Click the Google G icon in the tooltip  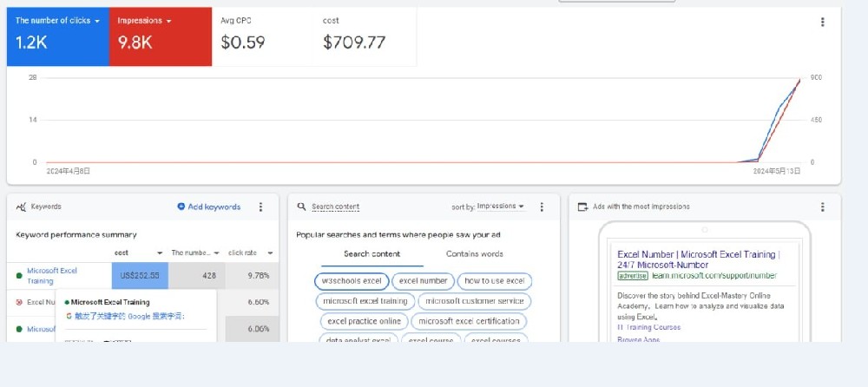pyautogui.click(x=69, y=316)
